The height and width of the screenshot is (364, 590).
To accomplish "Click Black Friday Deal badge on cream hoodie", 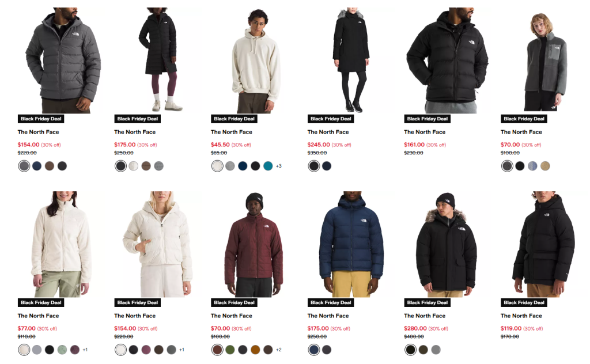I will (234, 119).
